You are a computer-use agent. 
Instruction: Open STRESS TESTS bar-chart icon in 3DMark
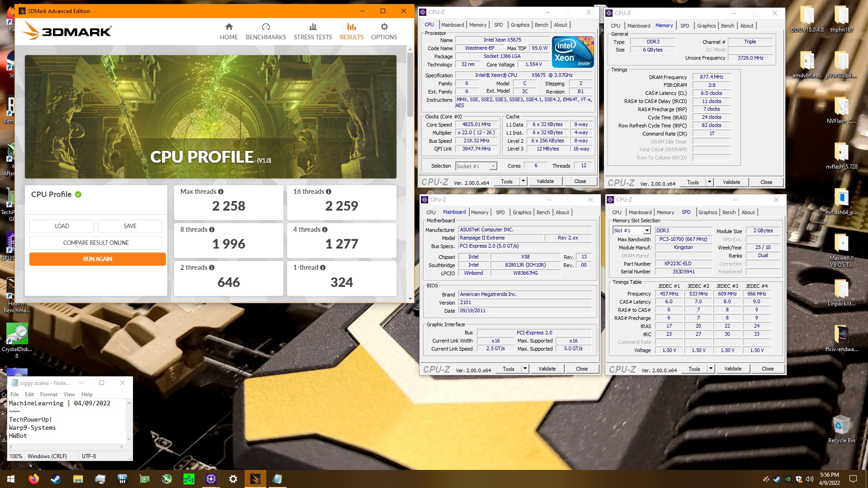pos(313,27)
